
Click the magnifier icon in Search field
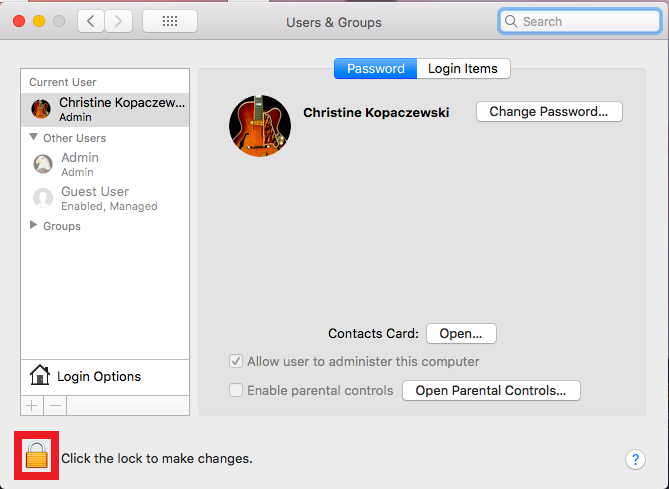[511, 21]
